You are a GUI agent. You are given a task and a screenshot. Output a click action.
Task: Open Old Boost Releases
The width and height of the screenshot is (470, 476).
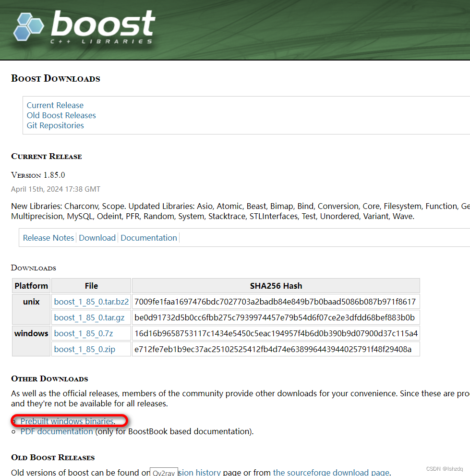click(61, 115)
